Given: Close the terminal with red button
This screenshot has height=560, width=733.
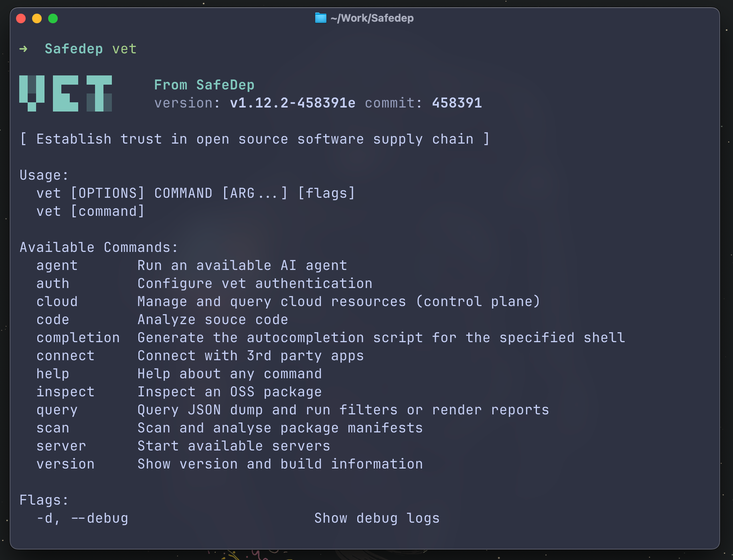Looking at the screenshot, I should [x=21, y=18].
